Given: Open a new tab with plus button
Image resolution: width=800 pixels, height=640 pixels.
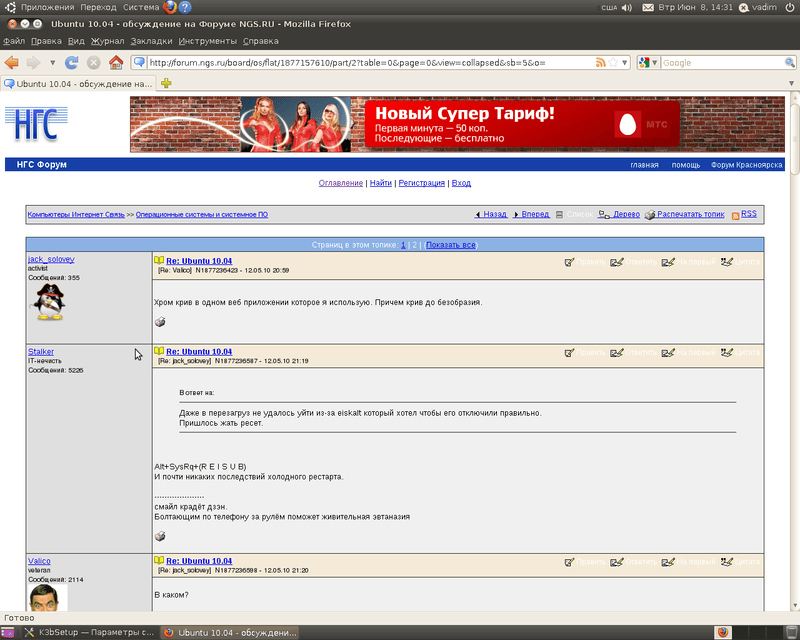Looking at the screenshot, I should click(166, 83).
